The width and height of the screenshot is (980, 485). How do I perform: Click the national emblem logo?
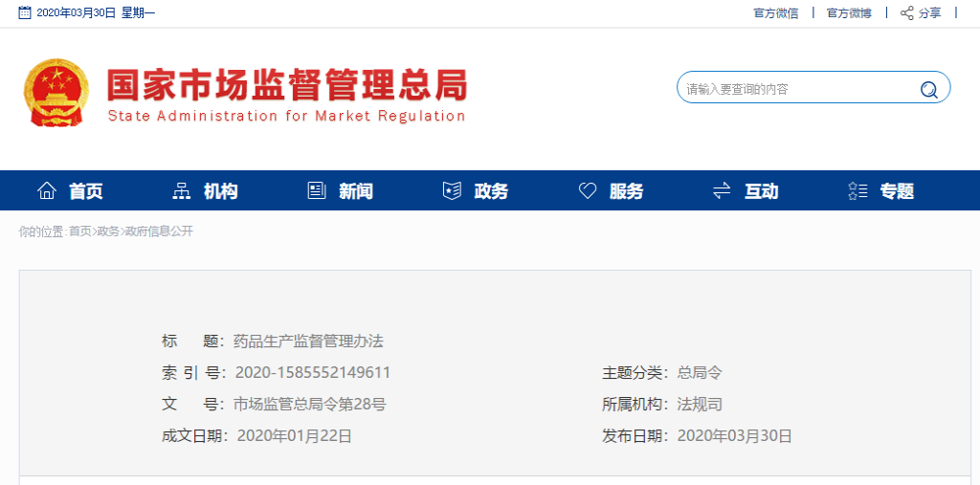(56, 93)
